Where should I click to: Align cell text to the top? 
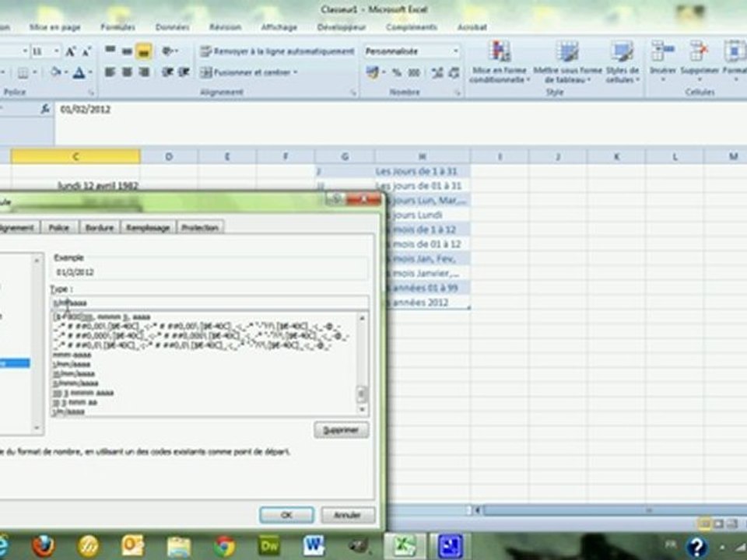click(x=110, y=51)
